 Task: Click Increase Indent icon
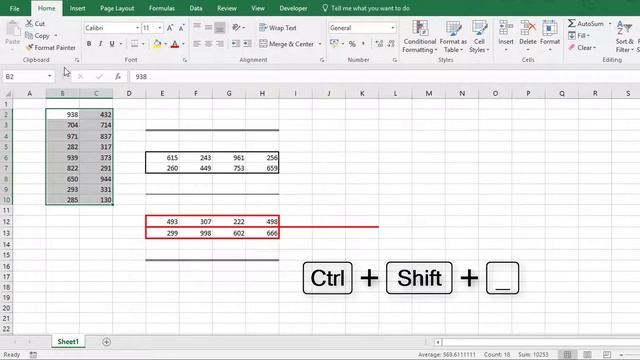tap(247, 44)
